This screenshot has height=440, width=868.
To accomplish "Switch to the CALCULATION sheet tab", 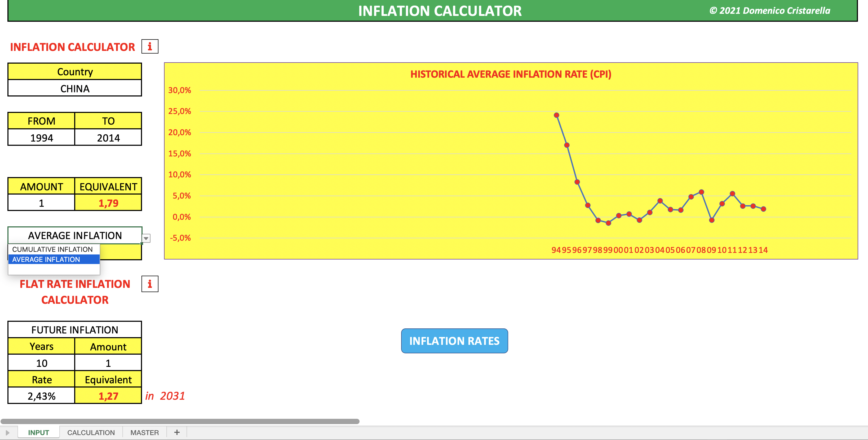I will (91, 433).
